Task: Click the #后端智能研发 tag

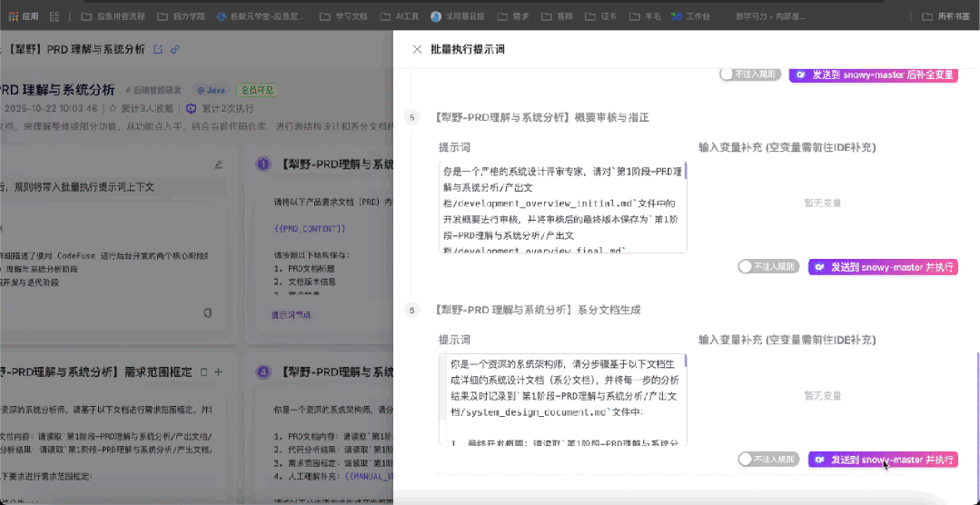Action: click(153, 90)
